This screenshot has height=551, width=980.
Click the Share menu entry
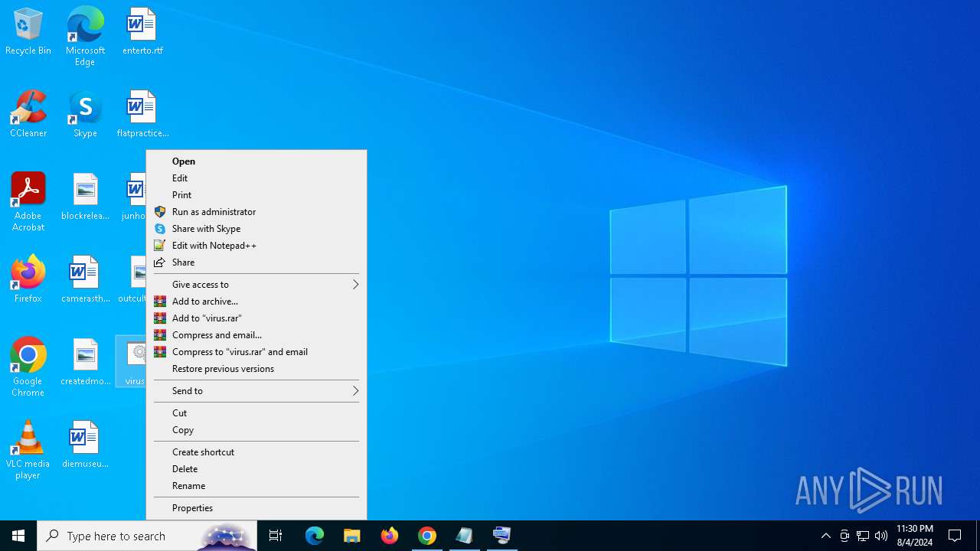256,262
